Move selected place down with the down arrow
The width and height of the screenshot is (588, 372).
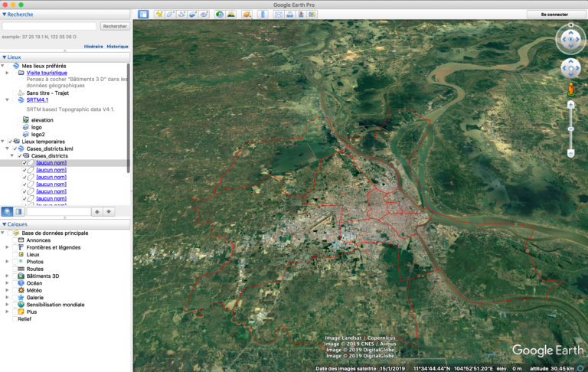pyautogui.click(x=109, y=211)
